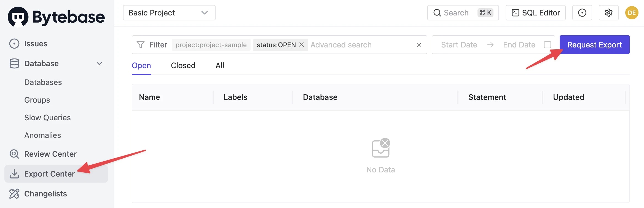This screenshot has width=644, height=208.
Task: Open the Issues sidebar item
Action: pyautogui.click(x=36, y=44)
